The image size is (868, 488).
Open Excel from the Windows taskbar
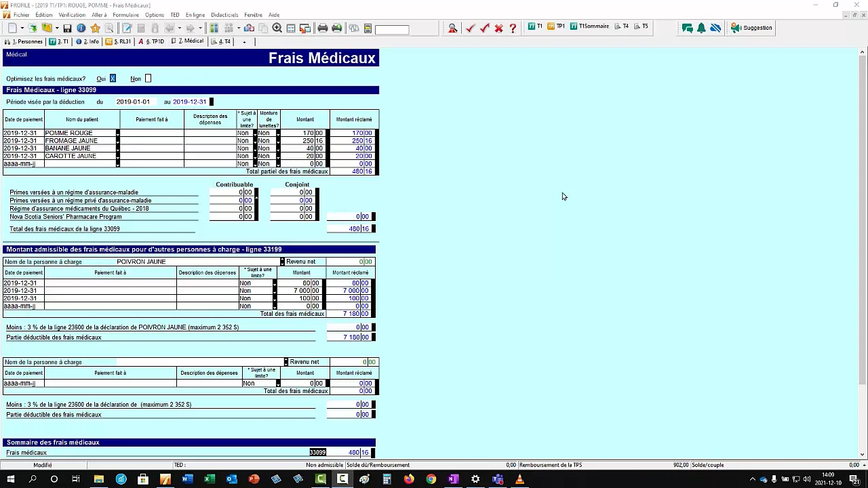coord(210,479)
